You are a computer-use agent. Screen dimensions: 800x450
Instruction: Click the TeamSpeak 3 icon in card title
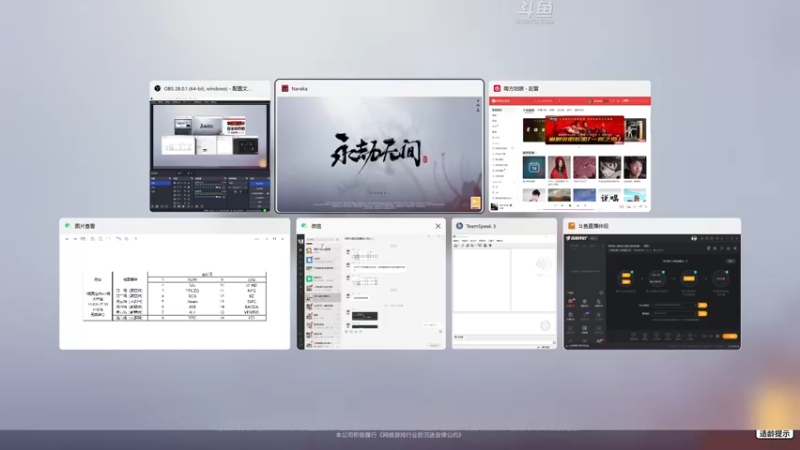(459, 226)
